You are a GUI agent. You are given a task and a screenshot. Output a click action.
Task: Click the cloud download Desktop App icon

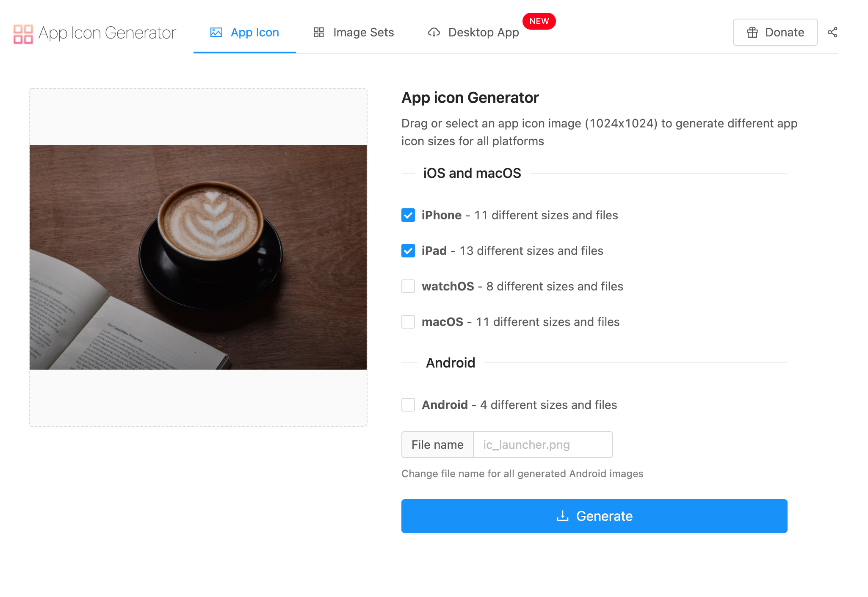coord(434,32)
